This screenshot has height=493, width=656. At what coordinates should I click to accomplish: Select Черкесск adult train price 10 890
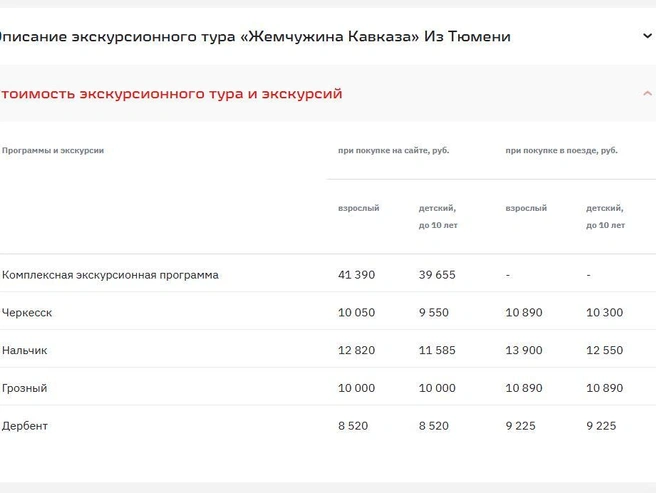[x=524, y=313]
